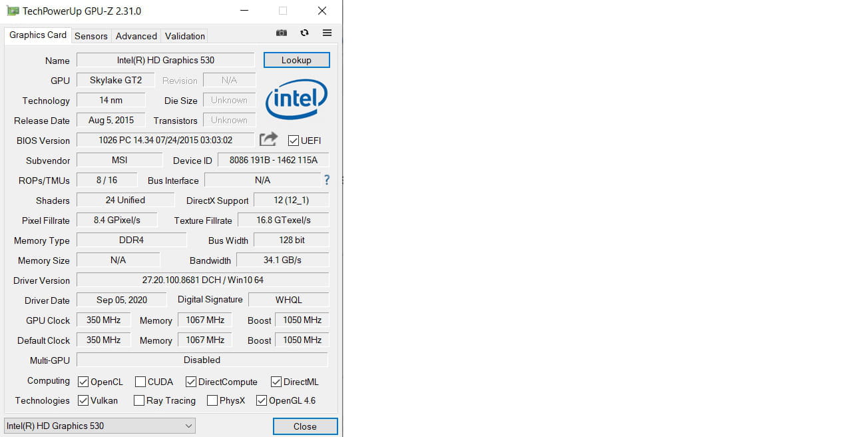Switch to the Advanced tab
Viewport: 868px width, 437px height.
[136, 36]
